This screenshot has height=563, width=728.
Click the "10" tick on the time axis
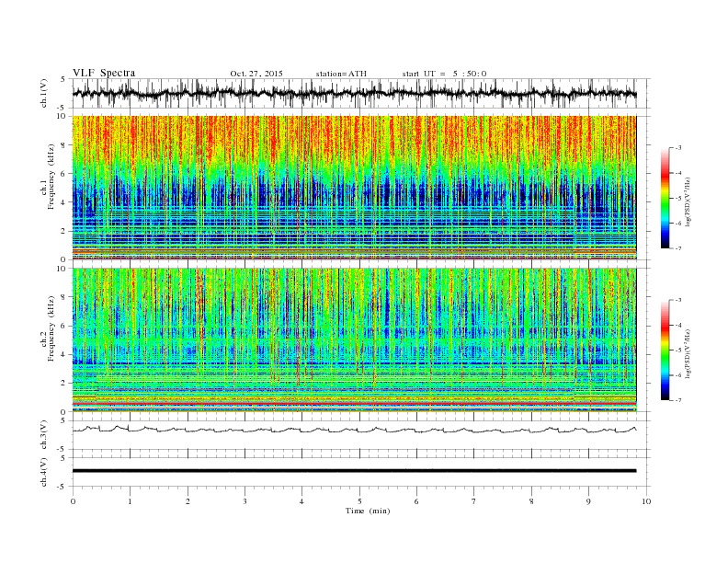[x=646, y=501]
